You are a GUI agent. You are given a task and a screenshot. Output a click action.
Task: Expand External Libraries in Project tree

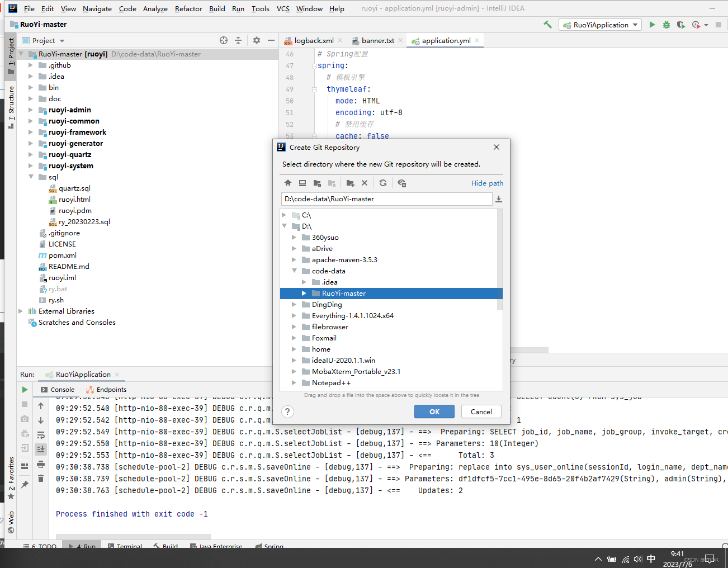pos(21,311)
